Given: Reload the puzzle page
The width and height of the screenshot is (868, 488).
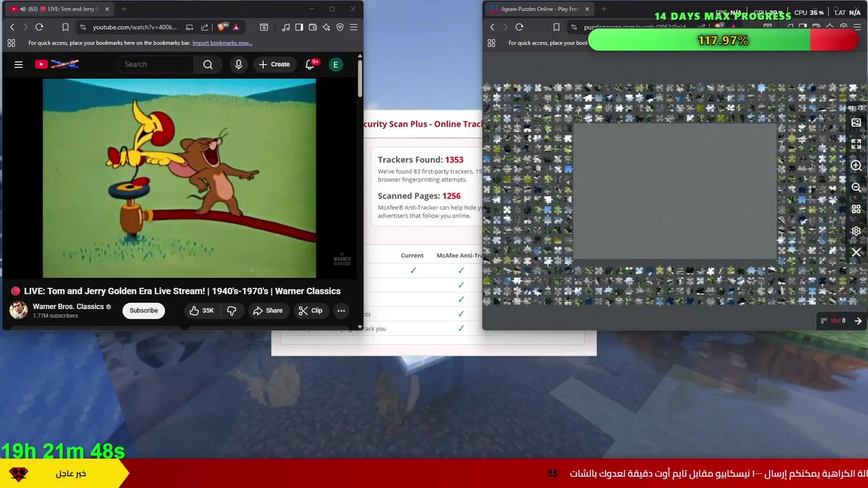Looking at the screenshot, I should click(x=519, y=27).
